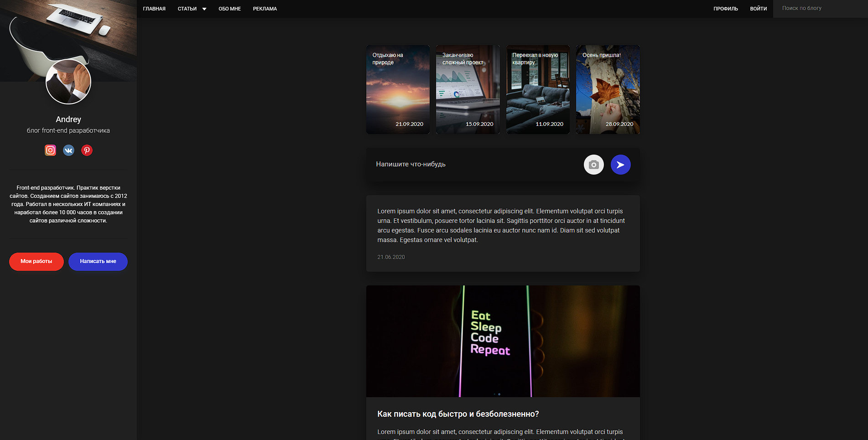Click ВОЙТИ to log in
The width and height of the screenshot is (868, 440).
[x=759, y=9]
